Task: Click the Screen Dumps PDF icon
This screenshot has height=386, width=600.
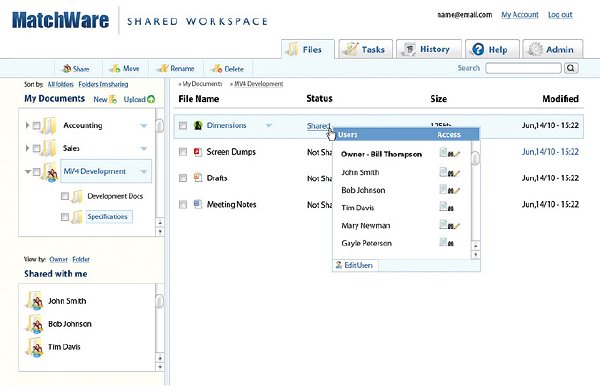Action: click(x=198, y=151)
